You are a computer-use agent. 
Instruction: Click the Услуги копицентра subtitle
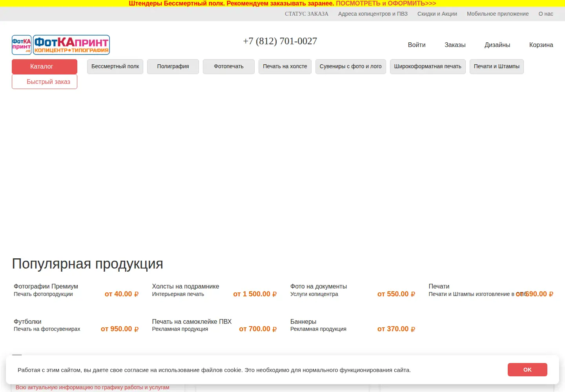coord(314,294)
